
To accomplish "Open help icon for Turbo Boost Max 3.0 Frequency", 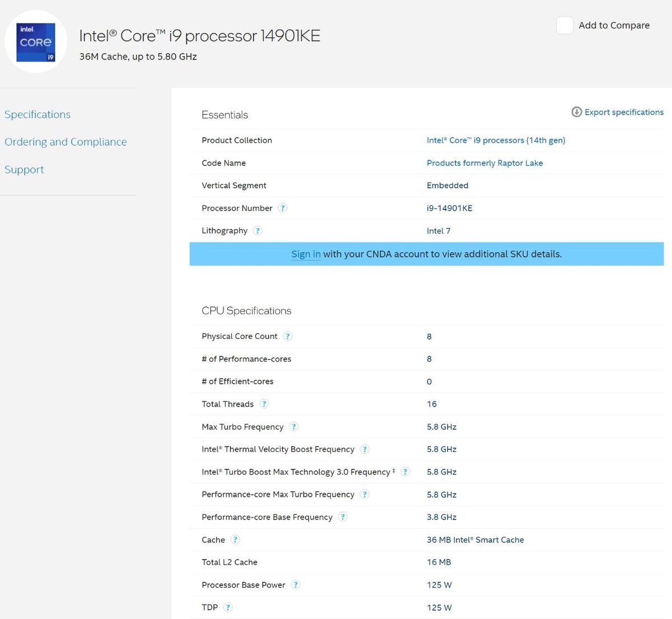I will (405, 472).
